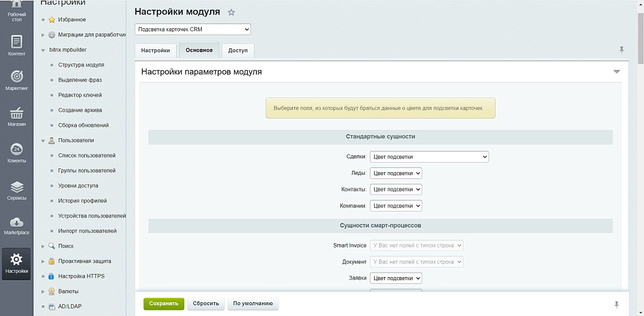Click the pin icon in bottom button bar
644x316 pixels.
tap(616, 304)
